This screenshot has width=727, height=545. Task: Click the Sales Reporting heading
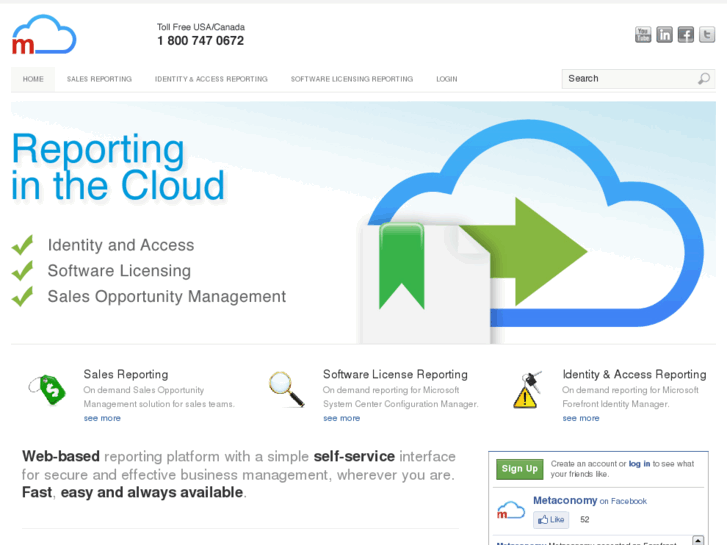point(126,374)
